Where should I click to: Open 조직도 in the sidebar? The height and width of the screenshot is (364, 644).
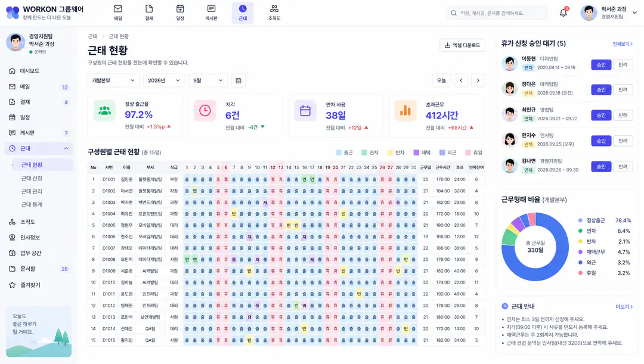pos(39,222)
